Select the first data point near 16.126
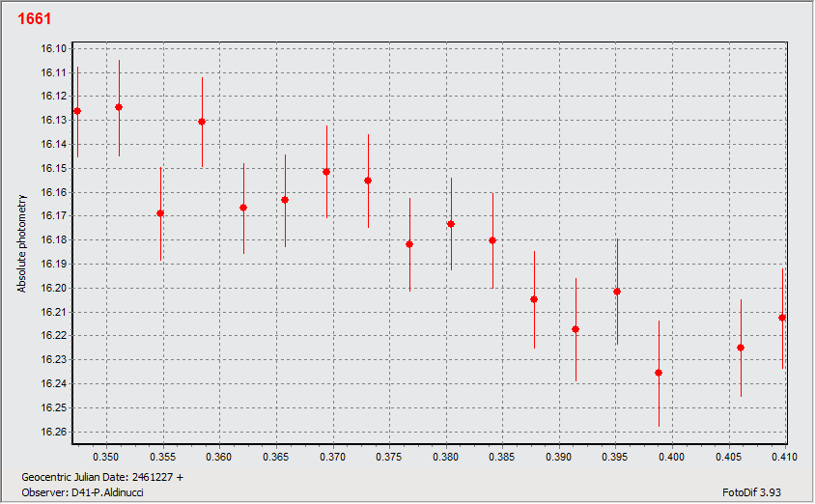 point(77,111)
